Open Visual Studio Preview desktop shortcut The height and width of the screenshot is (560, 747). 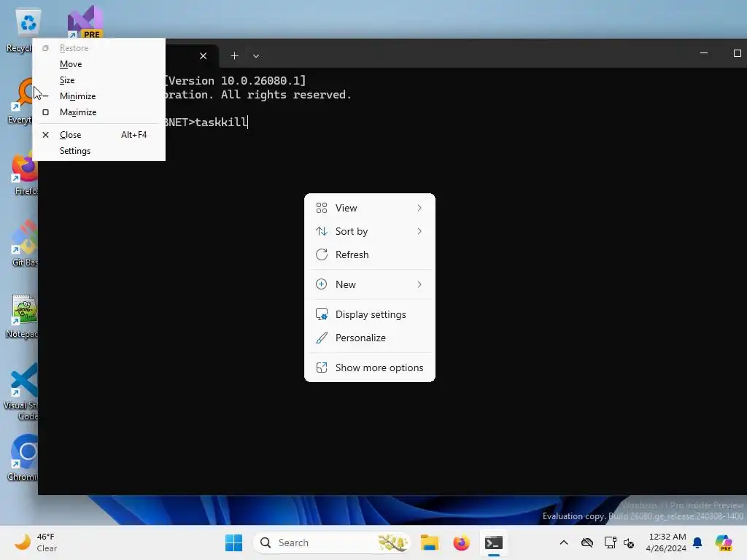tap(85, 23)
